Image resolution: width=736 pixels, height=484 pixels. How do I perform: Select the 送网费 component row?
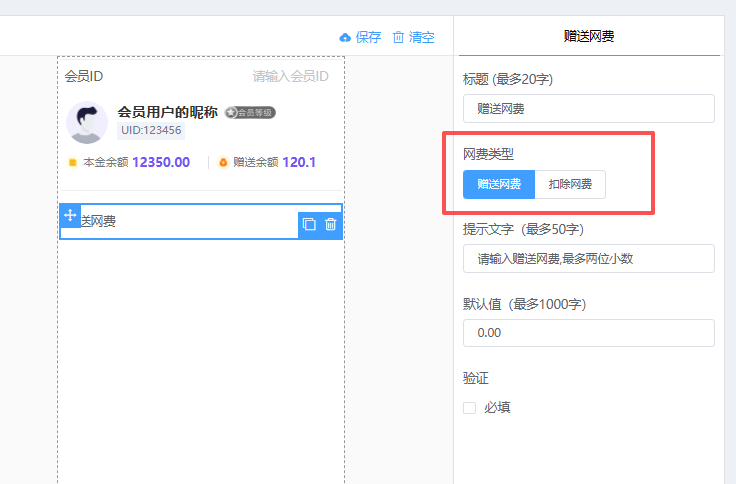pyautogui.click(x=201, y=221)
